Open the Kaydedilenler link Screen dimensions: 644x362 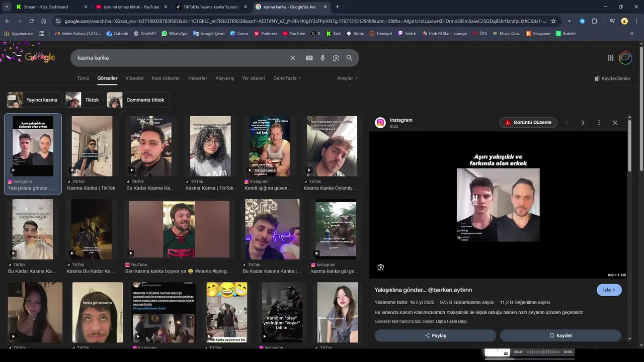[x=612, y=78]
